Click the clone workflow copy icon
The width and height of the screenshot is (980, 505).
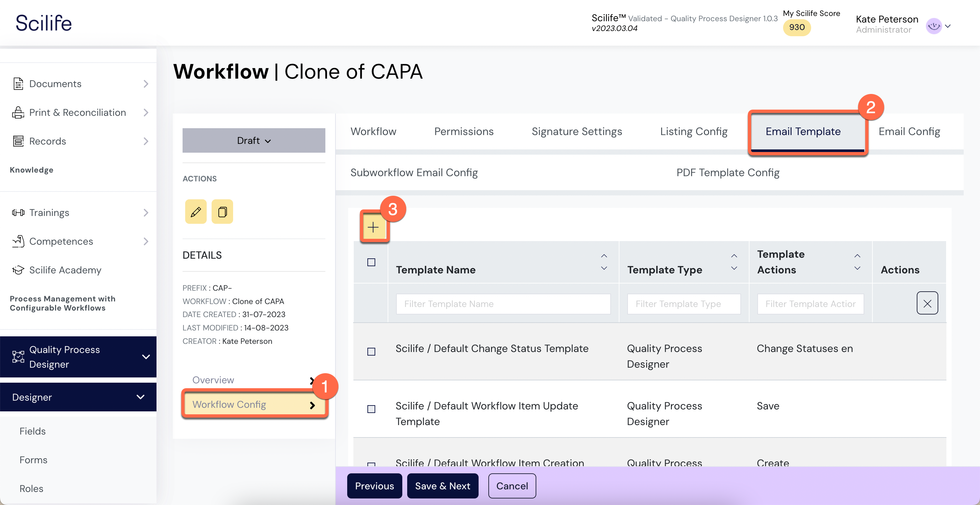click(x=222, y=212)
